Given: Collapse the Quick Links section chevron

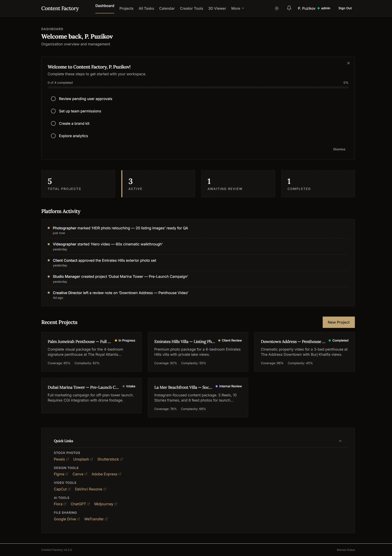Looking at the screenshot, I should click(x=340, y=441).
